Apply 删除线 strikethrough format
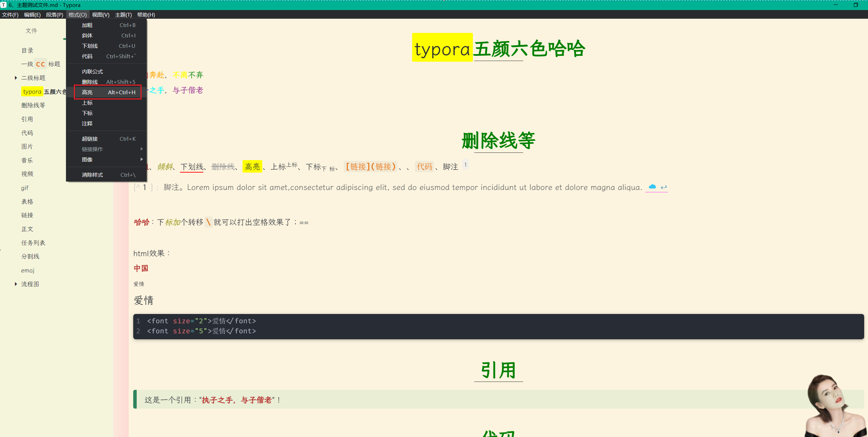Viewport: 868px width, 437px height. coord(107,82)
